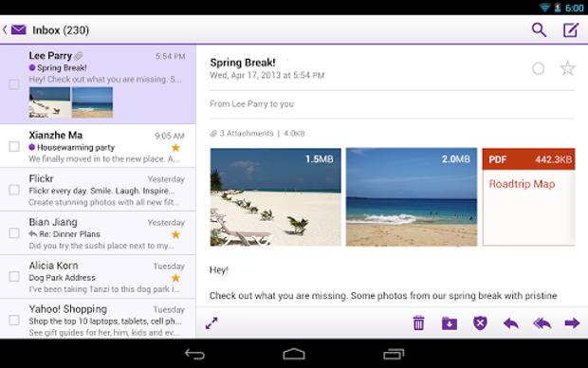Viewport: 588px width, 368px height.
Task: Forward the email with right arrow
Action: [x=572, y=323]
